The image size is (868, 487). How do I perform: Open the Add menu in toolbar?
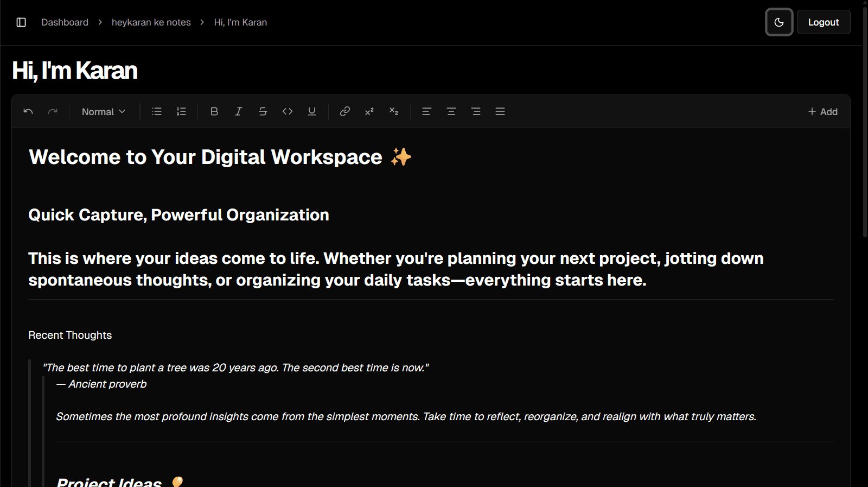[x=822, y=111]
